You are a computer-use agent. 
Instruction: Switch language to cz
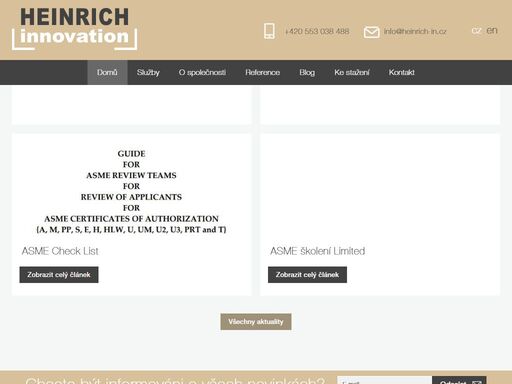(x=476, y=31)
